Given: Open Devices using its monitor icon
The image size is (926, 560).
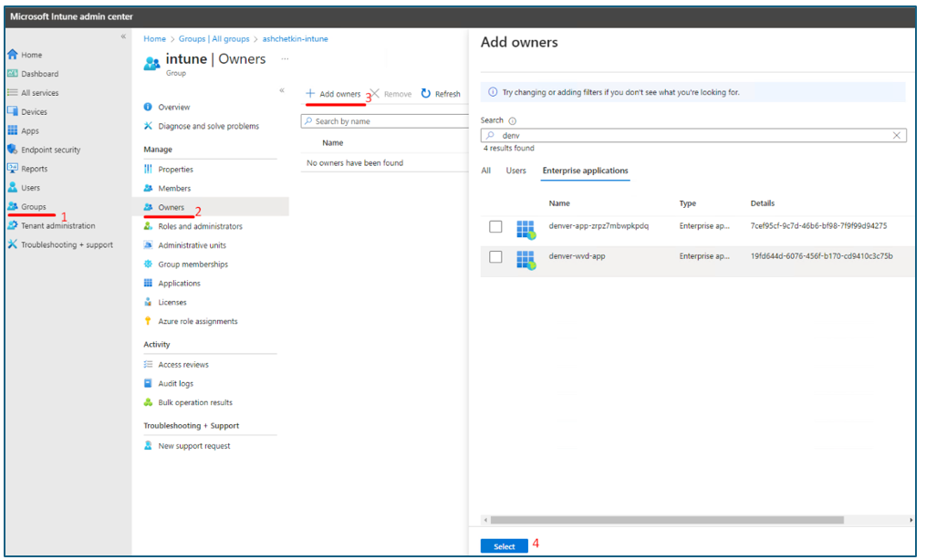Looking at the screenshot, I should [x=13, y=111].
